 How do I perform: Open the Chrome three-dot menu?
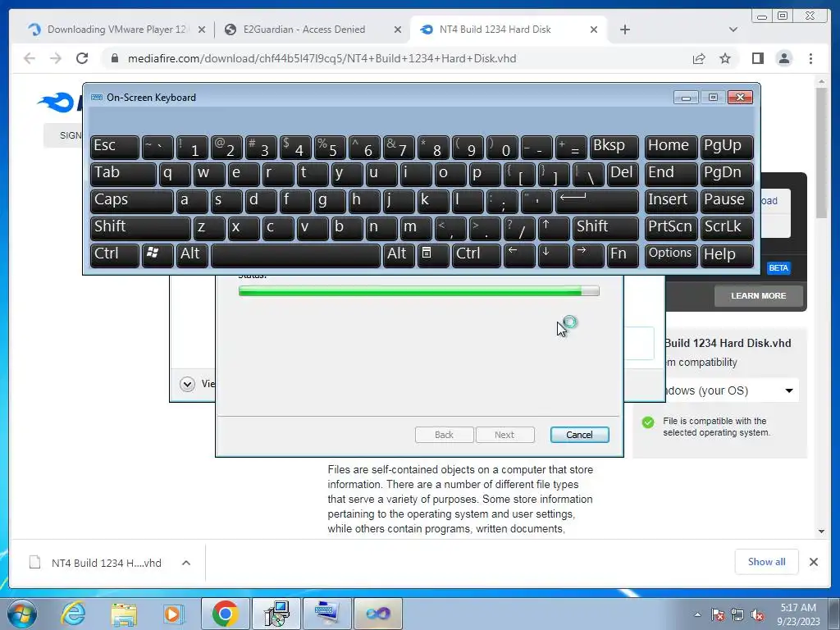810,58
